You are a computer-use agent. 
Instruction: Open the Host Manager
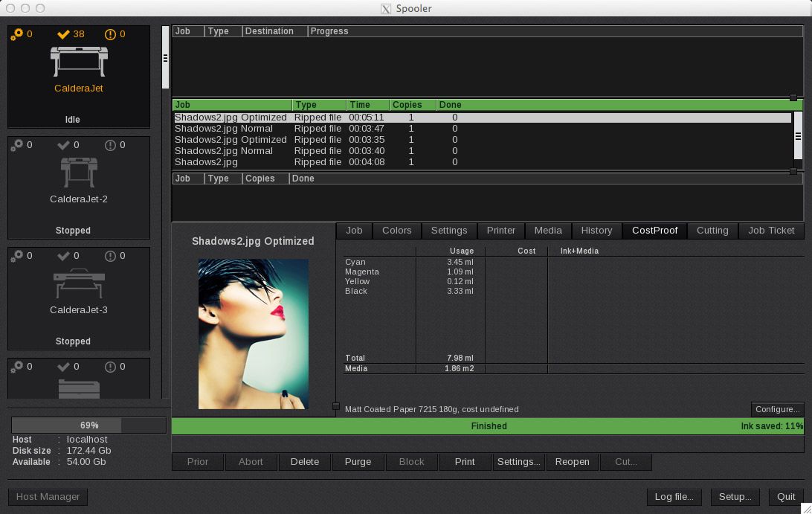tap(48, 497)
